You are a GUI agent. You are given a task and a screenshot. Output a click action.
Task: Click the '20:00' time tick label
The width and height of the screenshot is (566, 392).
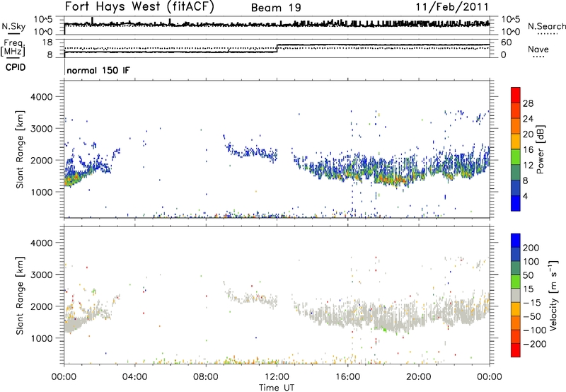click(x=419, y=377)
